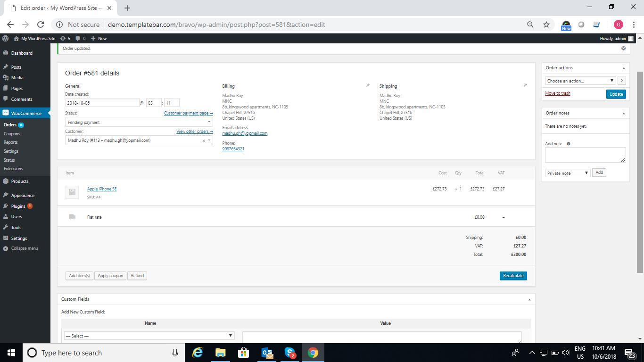Clear the selected customer Madhu Roy

pos(204,140)
